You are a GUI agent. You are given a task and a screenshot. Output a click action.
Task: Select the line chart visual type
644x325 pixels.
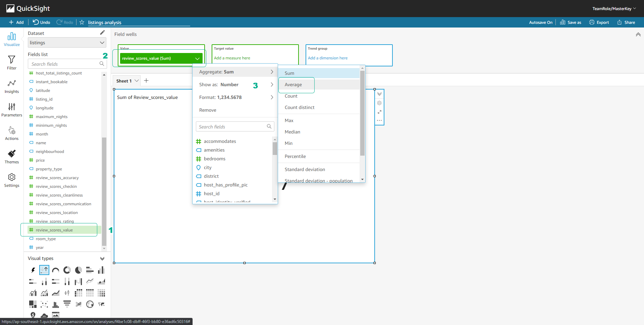click(90, 281)
